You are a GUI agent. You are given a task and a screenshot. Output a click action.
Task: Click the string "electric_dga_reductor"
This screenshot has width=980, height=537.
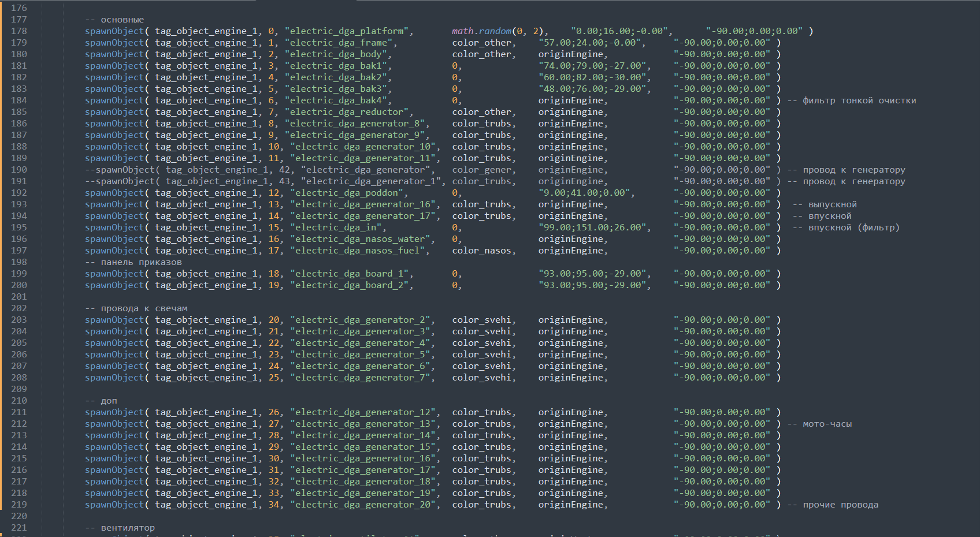pos(347,112)
